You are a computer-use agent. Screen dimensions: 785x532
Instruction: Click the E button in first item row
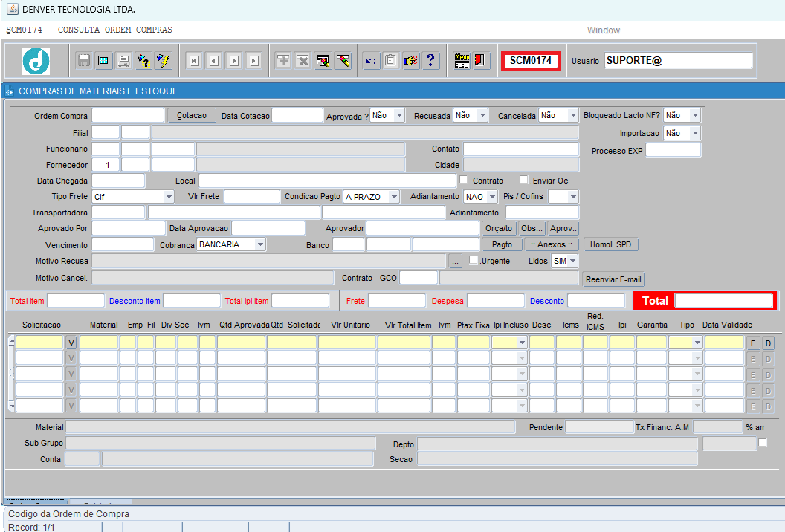click(x=752, y=343)
